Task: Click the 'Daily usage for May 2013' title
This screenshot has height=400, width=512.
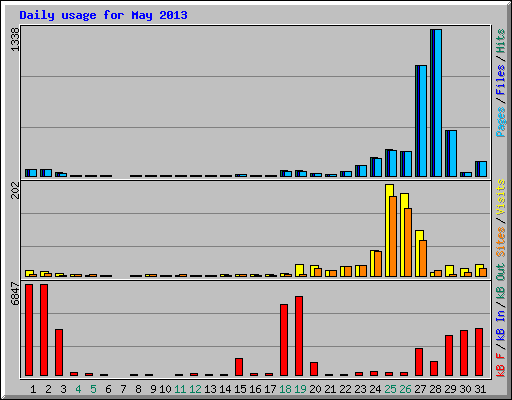Action: (103, 15)
